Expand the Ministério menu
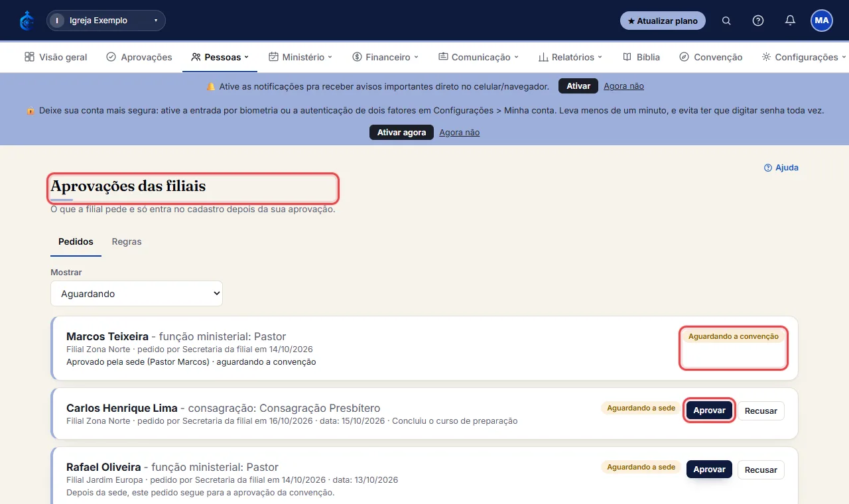This screenshot has height=504, width=849. 300,57
